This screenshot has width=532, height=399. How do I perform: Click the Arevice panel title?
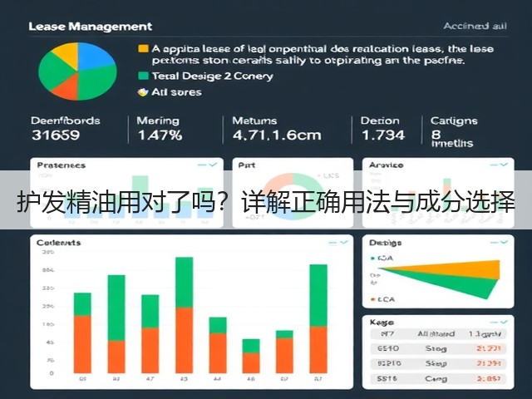point(386,165)
